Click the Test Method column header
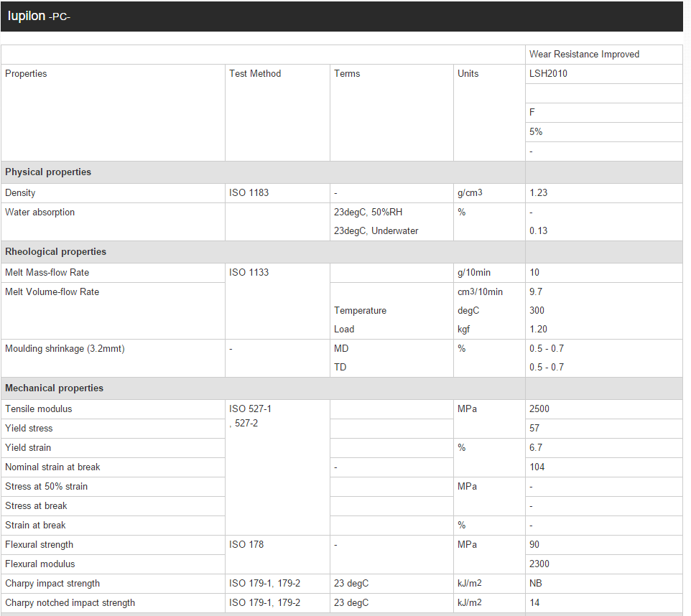 [255, 73]
